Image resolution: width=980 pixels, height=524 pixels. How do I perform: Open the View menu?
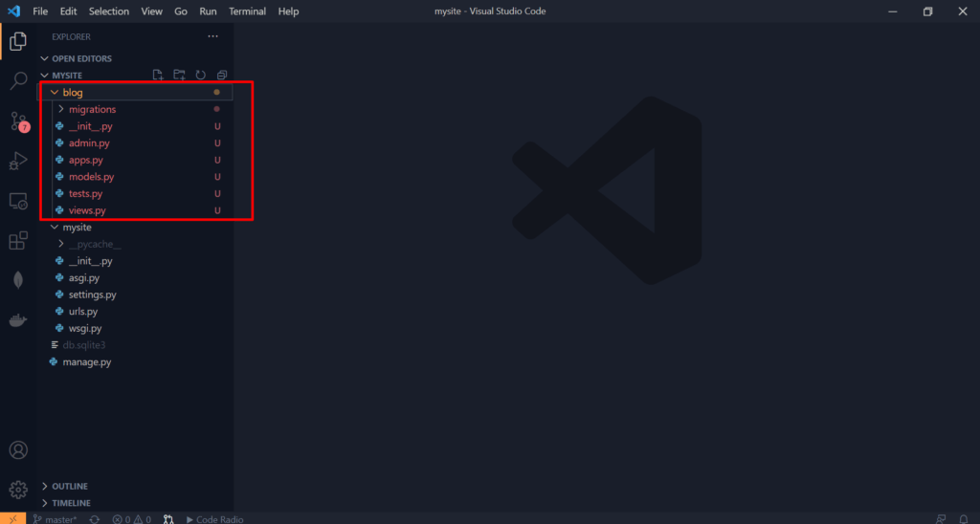point(152,11)
